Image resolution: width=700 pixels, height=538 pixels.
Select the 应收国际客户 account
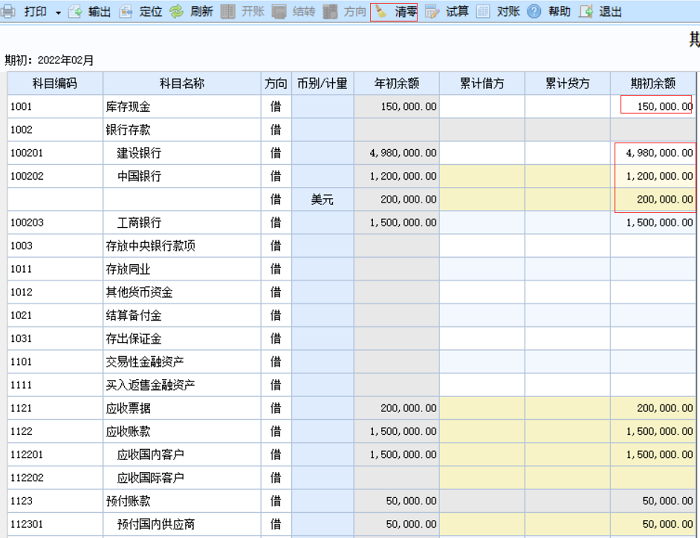click(x=182, y=478)
